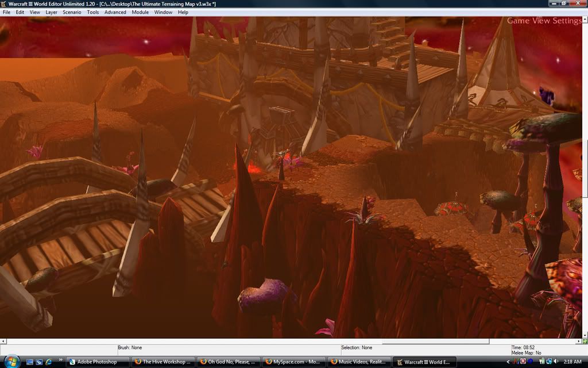The width and height of the screenshot is (588, 368).
Task: Click the World Editor title bar icon
Action: (x=4, y=4)
